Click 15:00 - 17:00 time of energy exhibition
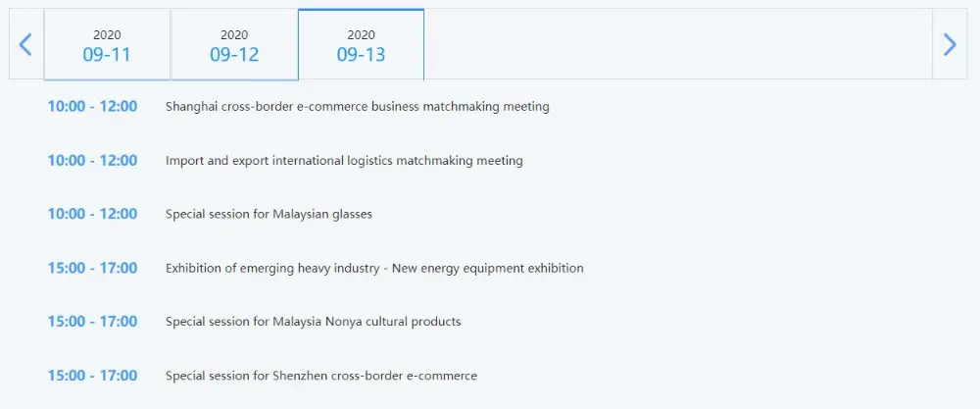Viewport: 980px width, 409px height. pos(92,268)
